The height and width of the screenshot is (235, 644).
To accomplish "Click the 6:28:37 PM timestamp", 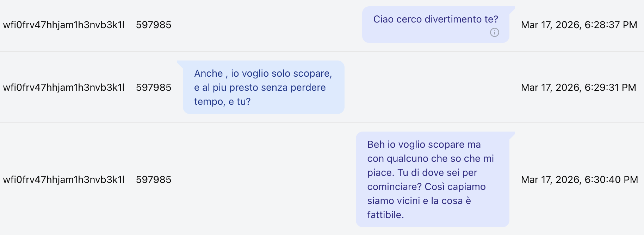I will point(579,25).
